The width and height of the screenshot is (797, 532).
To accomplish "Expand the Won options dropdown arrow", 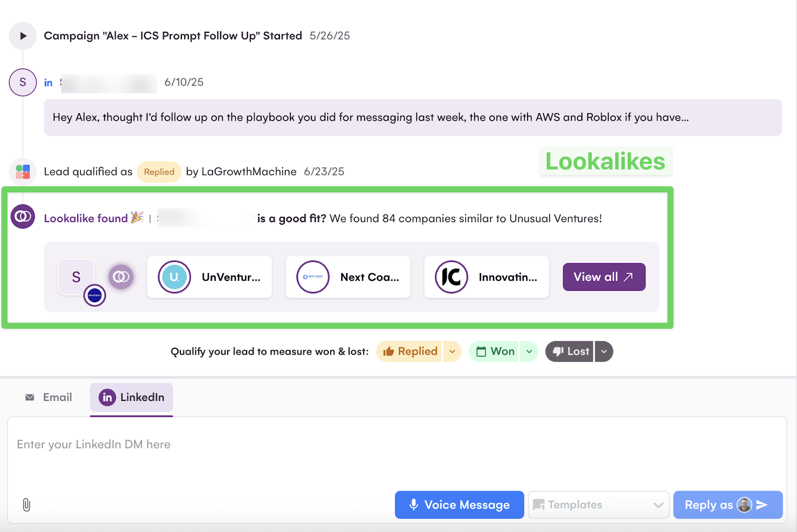I will [529, 352].
